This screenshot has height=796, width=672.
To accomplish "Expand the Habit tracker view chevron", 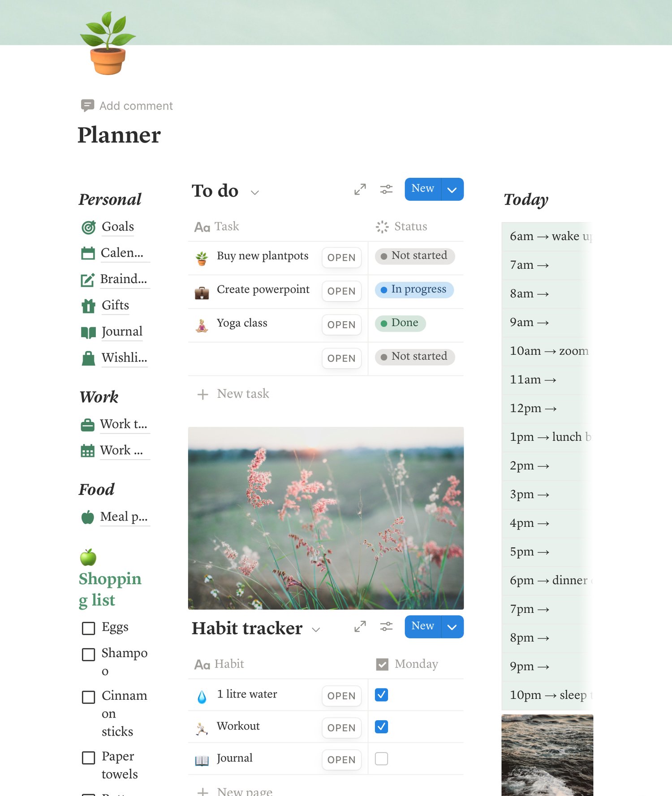I will pyautogui.click(x=316, y=630).
